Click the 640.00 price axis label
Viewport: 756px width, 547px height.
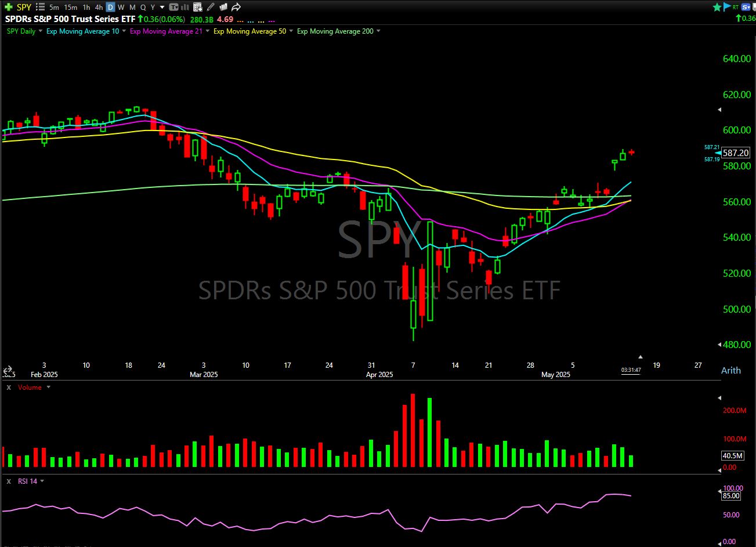point(737,59)
